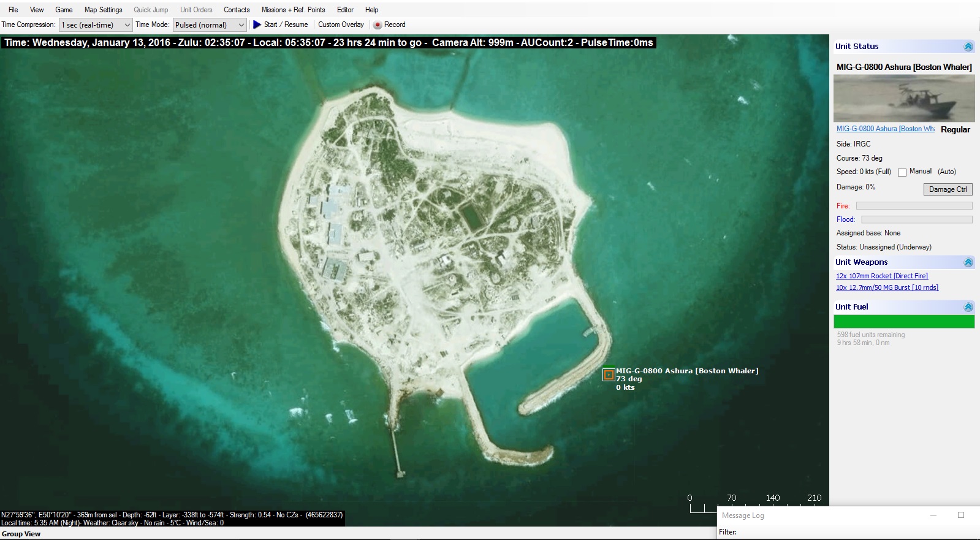
Task: Open the 10x 12.7mm/50 MG Burst link
Action: point(887,287)
